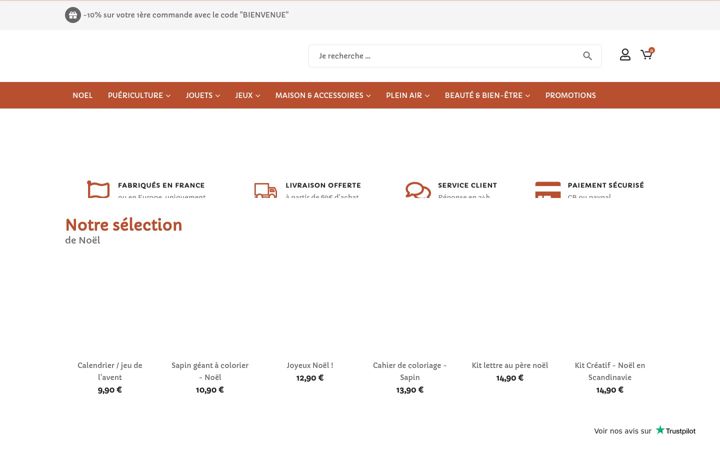Expand the PUÉRICULTURE chevron
The image size is (720, 450).
[x=169, y=96]
